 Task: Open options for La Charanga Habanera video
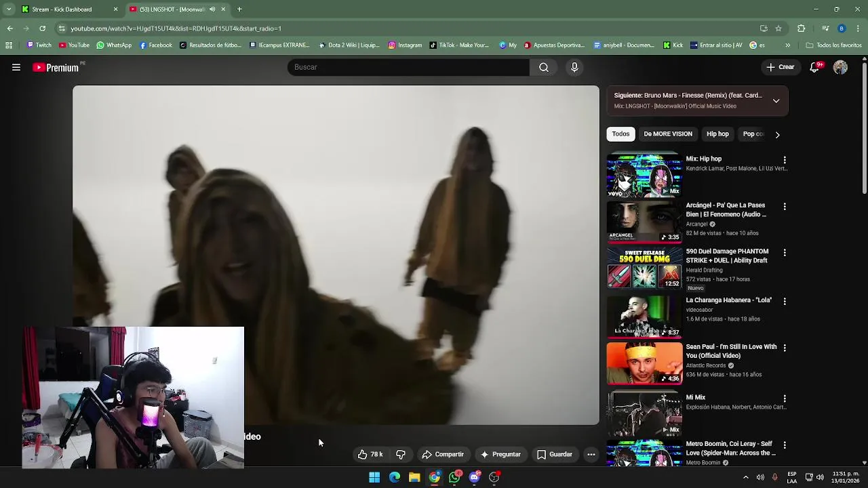[785, 301]
